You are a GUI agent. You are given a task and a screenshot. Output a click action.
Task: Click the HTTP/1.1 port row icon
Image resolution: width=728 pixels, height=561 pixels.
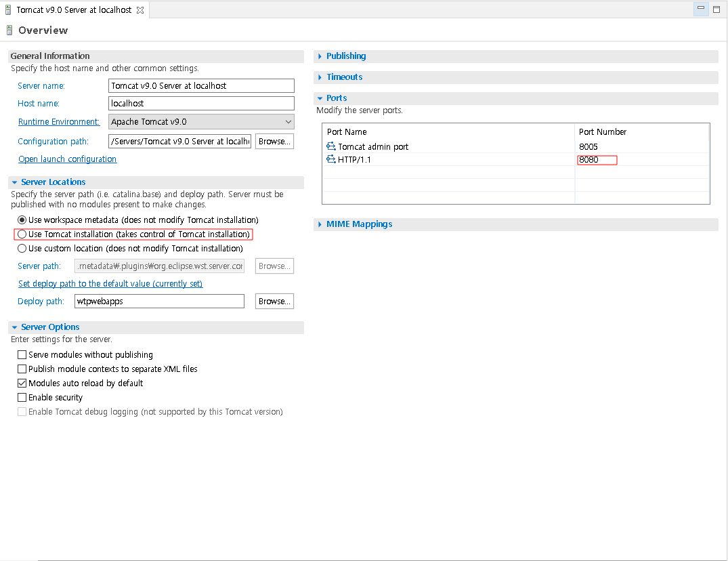(x=330, y=159)
